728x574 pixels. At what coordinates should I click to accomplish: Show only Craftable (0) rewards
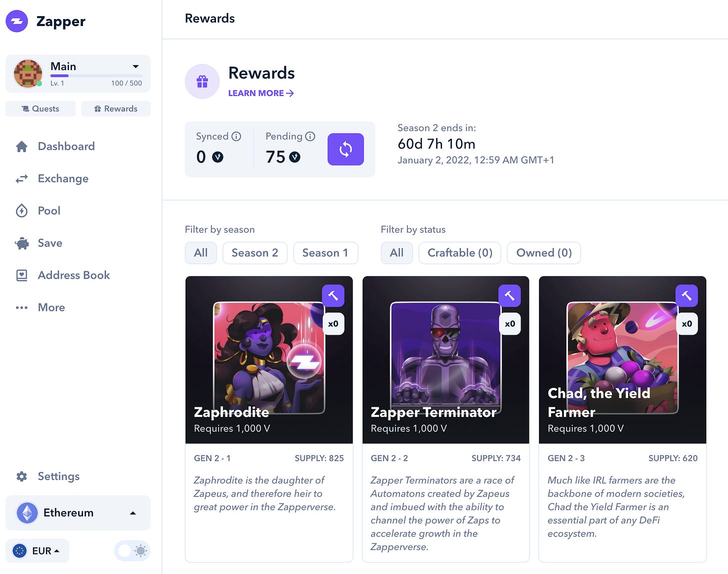click(460, 253)
